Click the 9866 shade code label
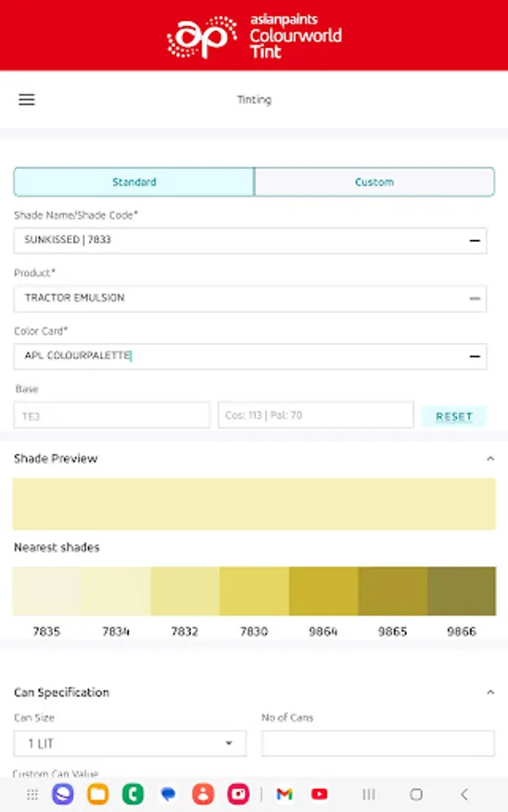This screenshot has width=508, height=812. [x=461, y=632]
